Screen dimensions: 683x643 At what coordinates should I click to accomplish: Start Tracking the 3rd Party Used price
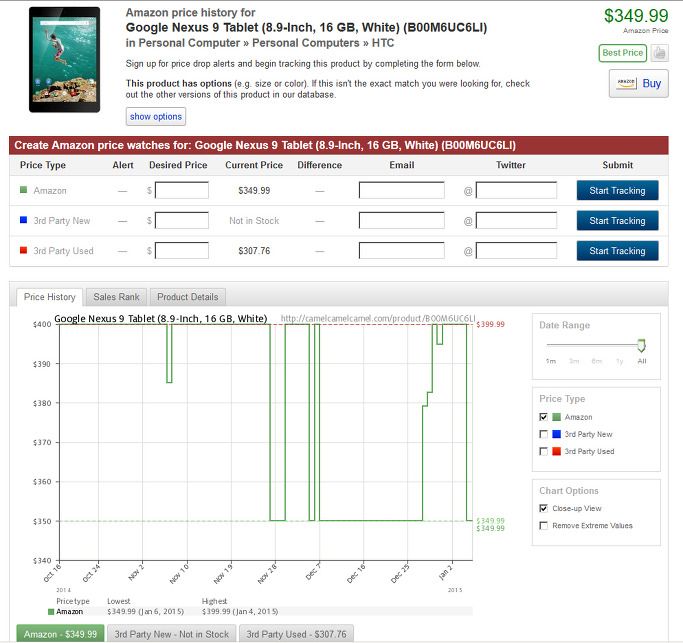617,250
